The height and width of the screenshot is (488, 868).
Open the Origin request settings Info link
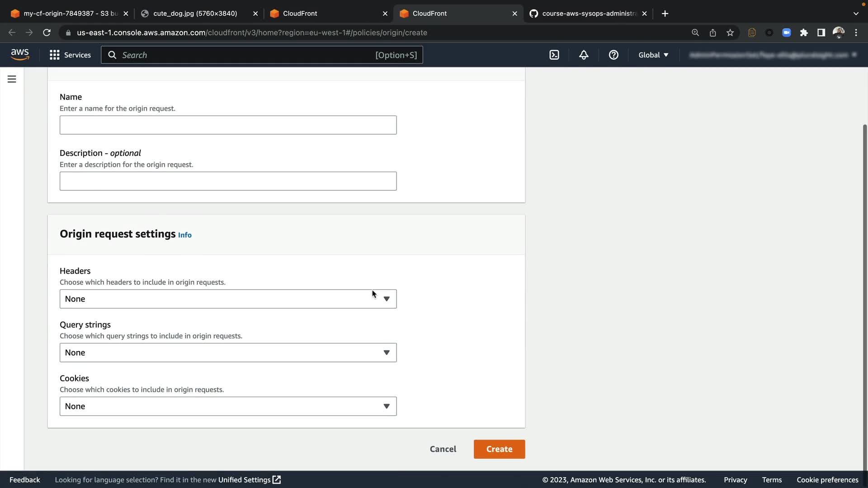coord(184,235)
